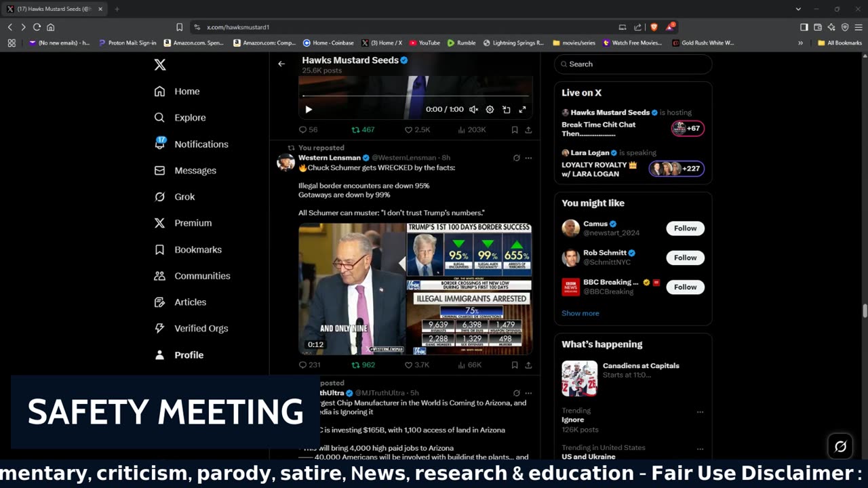Play the top video
The width and height of the screenshot is (868, 488).
click(309, 109)
